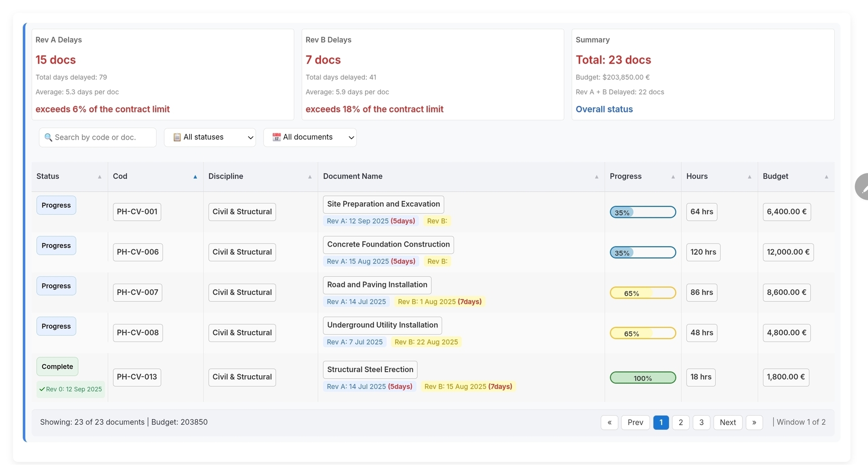Click Civil & Structural in PH-CV-001 row
This screenshot has height=471, width=868.
point(242,212)
